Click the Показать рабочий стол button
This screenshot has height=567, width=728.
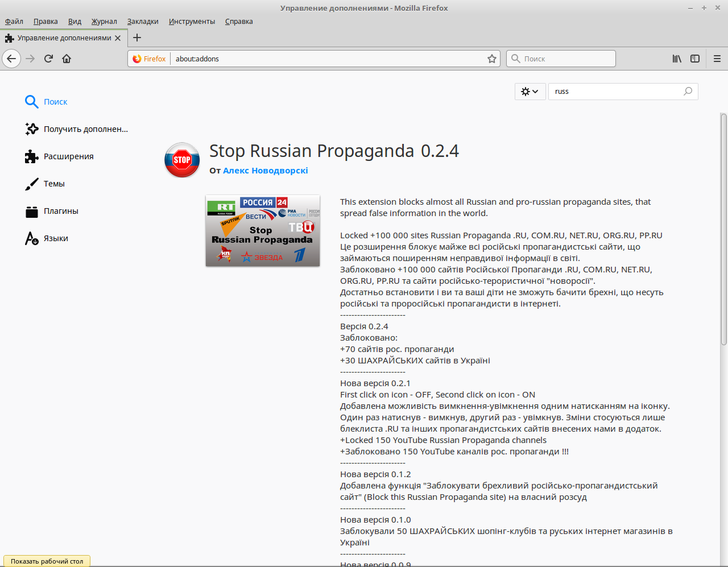[x=47, y=561]
